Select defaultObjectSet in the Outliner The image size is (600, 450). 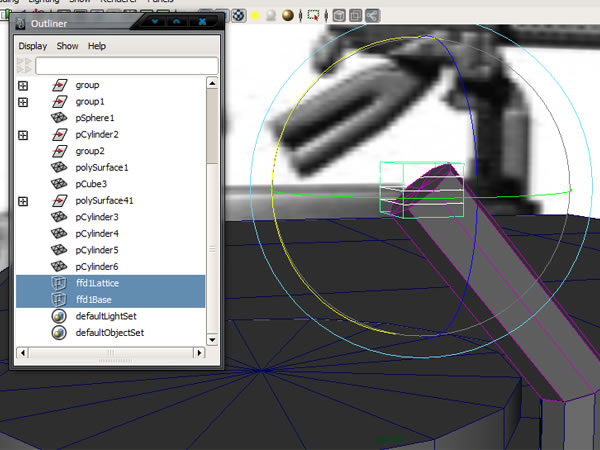[110, 333]
